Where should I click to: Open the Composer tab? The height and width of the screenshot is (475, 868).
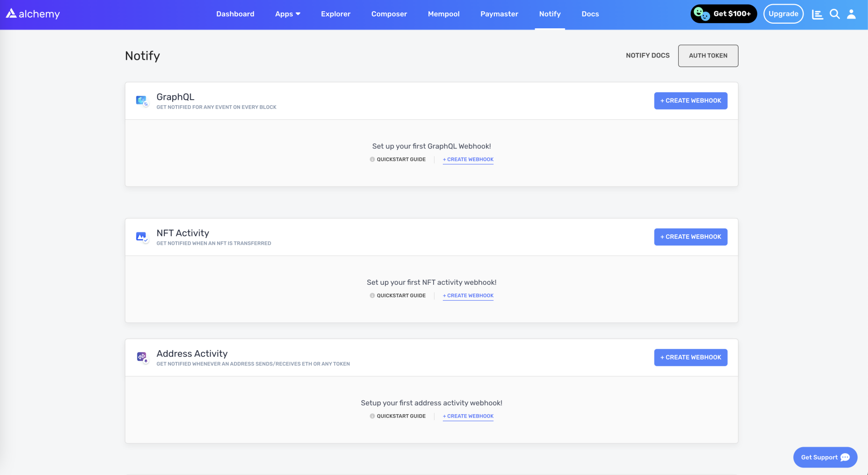point(389,14)
